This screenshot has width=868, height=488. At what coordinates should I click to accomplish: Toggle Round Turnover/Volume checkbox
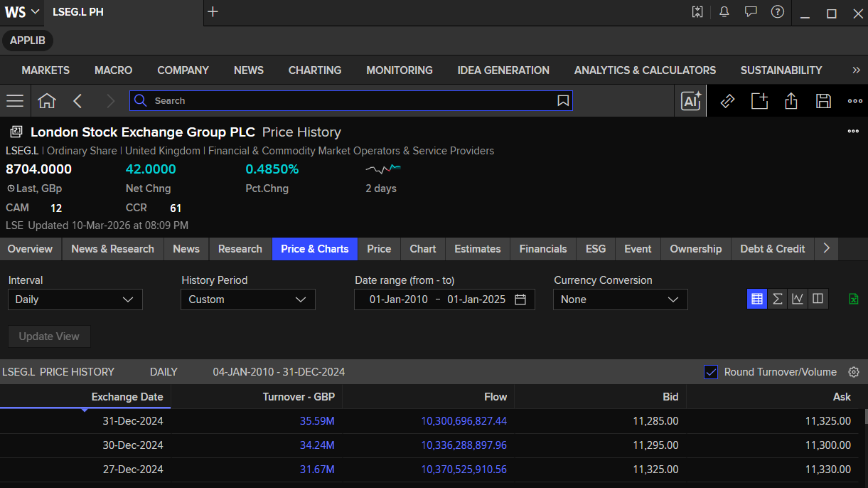pyautogui.click(x=710, y=372)
